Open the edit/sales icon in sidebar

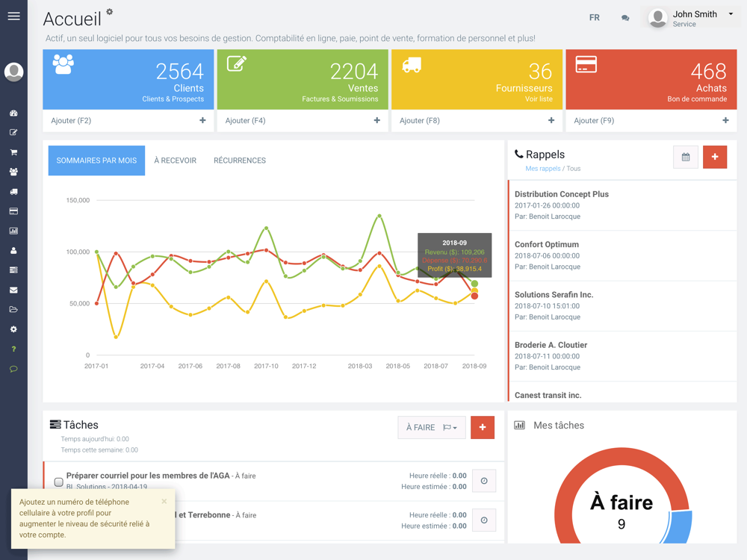click(13, 132)
